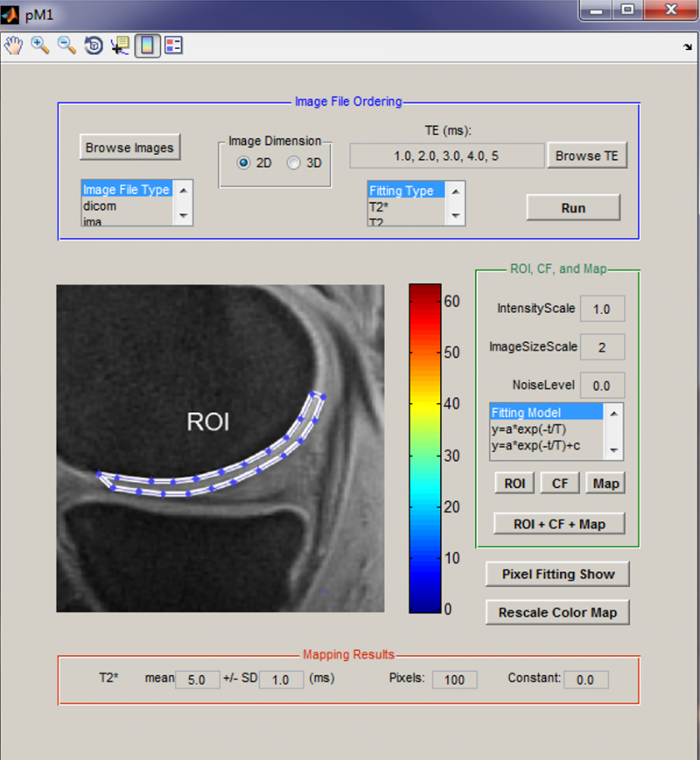700x760 pixels.
Task: Toggle the Insert Colorbar icon
Action: (x=146, y=45)
